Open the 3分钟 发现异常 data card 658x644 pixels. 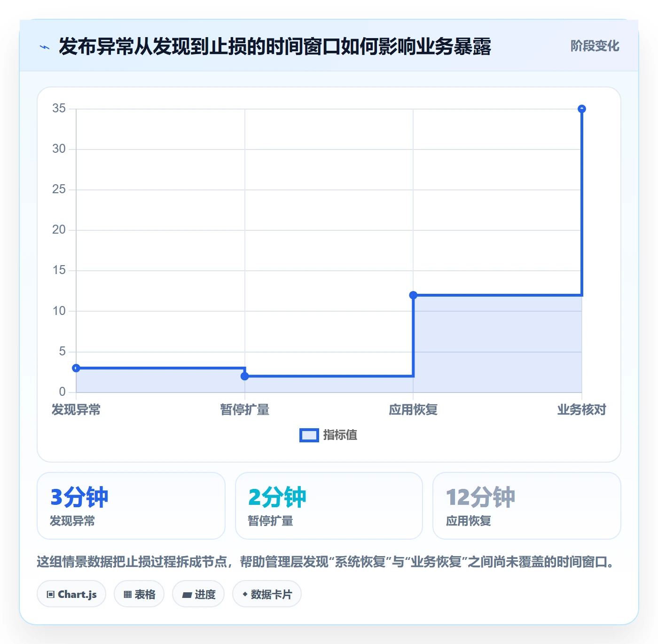(131, 506)
